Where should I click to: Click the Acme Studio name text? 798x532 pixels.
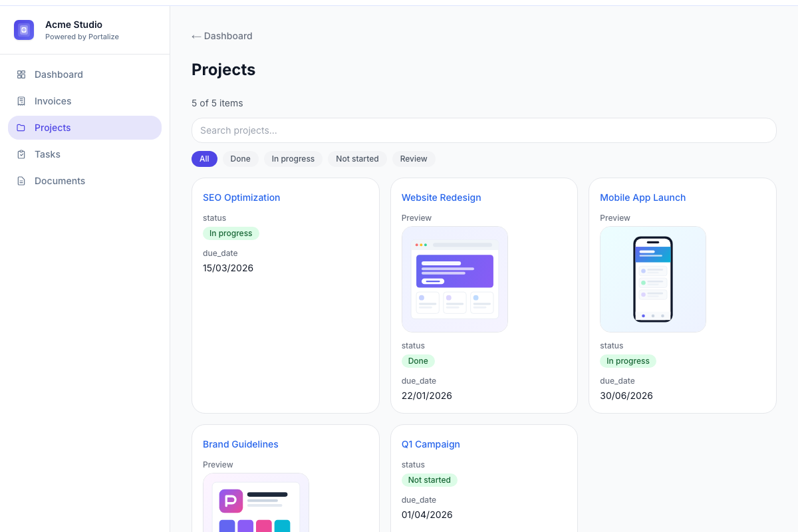coord(74,25)
